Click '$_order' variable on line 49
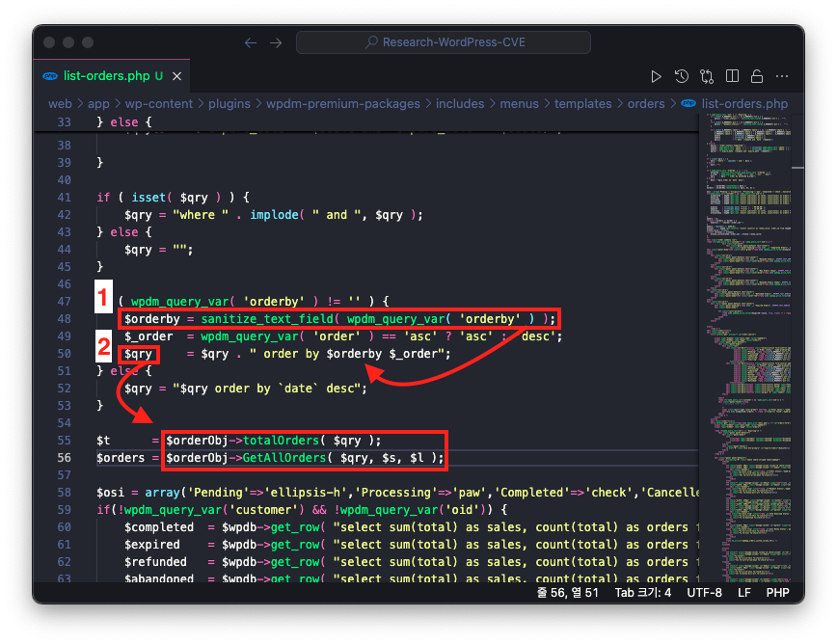 (148, 336)
